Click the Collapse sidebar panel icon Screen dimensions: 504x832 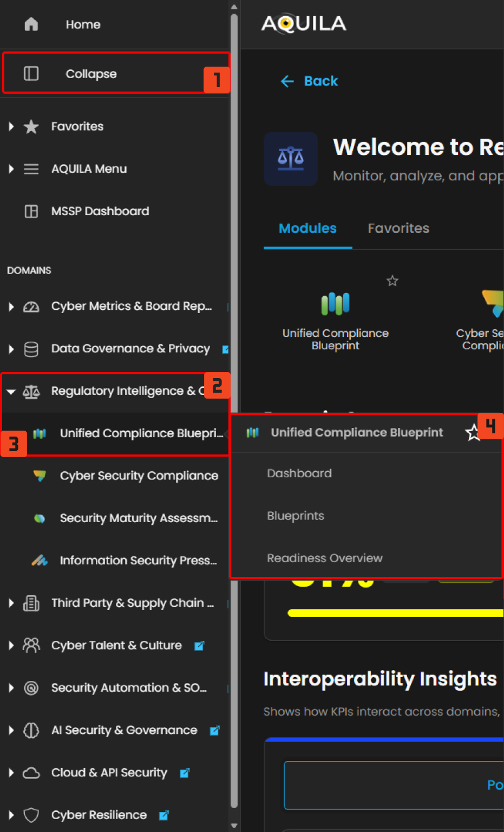point(31,74)
